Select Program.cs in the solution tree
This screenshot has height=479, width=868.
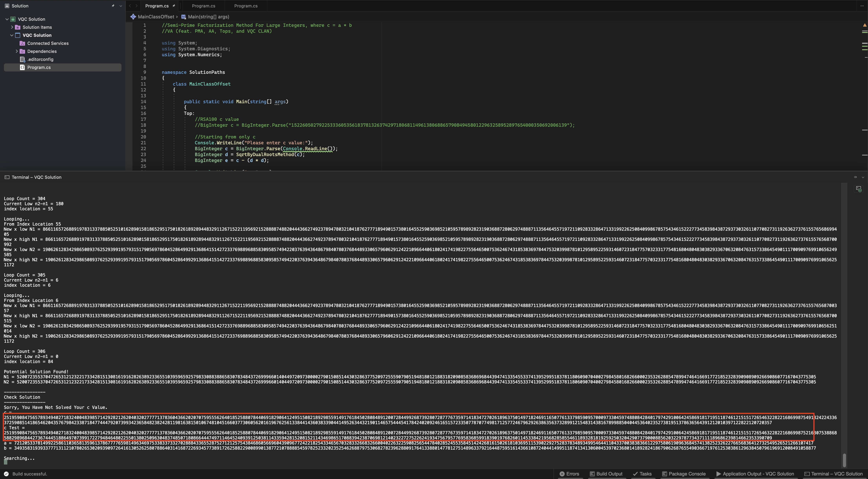coord(63,67)
